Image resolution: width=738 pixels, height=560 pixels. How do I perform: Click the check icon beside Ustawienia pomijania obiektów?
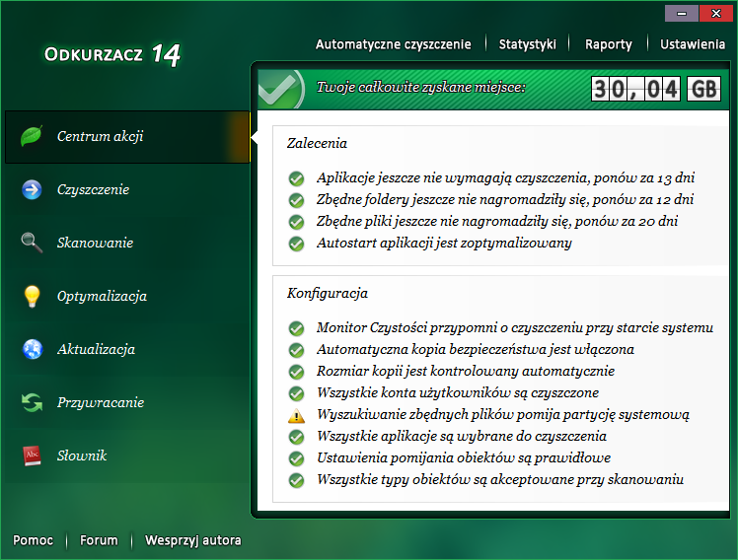[x=297, y=458]
